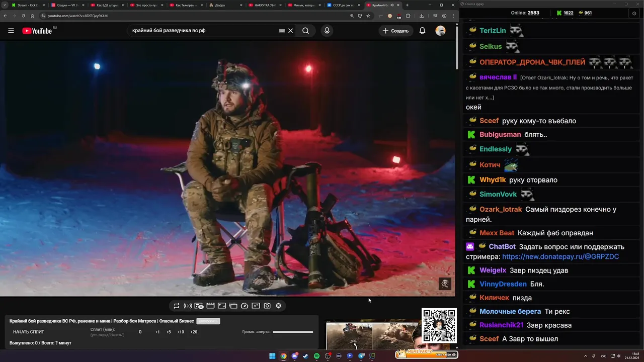The width and height of the screenshot is (644, 362).
Task: Click the eye-window icon in player toolbar
Action: (199, 306)
